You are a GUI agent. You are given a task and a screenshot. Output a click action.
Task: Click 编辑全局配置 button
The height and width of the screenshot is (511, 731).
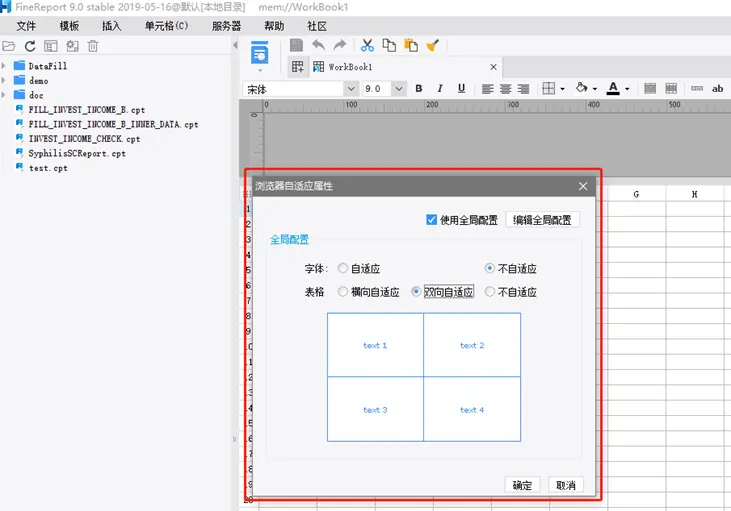click(x=542, y=220)
